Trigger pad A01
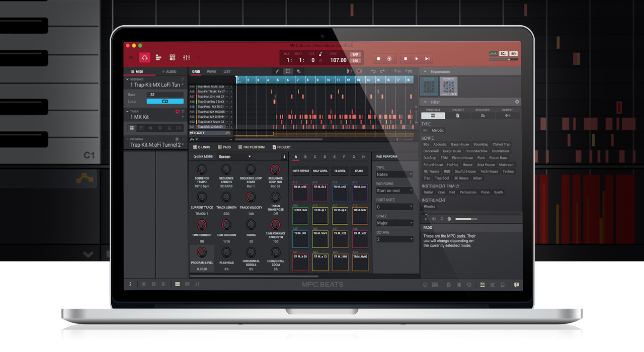 tap(300, 262)
